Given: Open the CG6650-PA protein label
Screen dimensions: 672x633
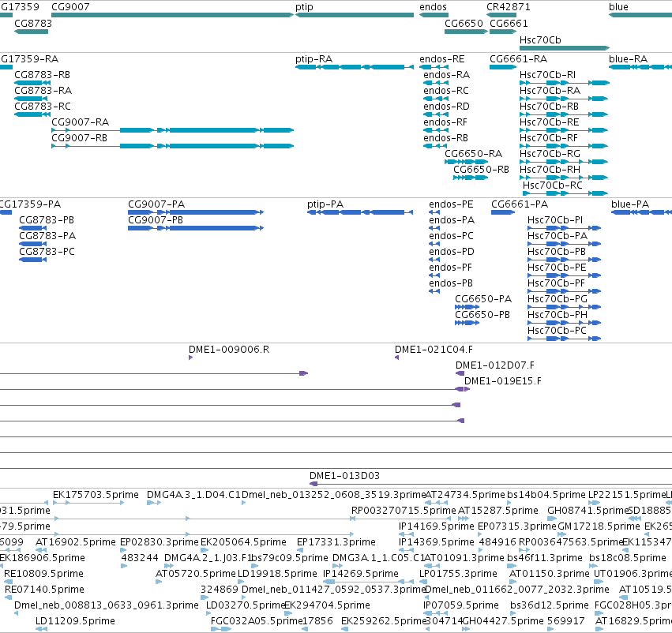Looking at the screenshot, I should point(483,299).
